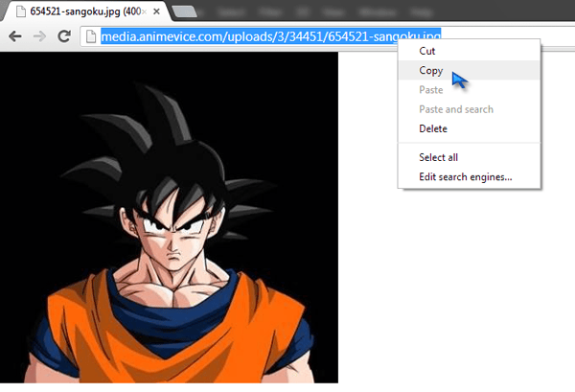This screenshot has height=392, width=575.
Task: Open a new tab with the blank tab button
Action: pos(184,12)
